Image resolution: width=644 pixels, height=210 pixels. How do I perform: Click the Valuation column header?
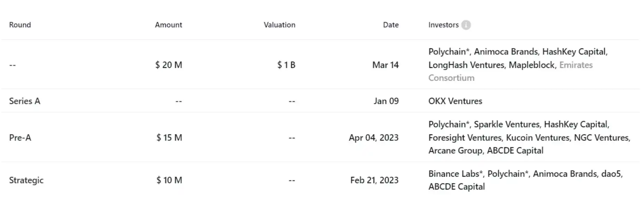pos(279,25)
